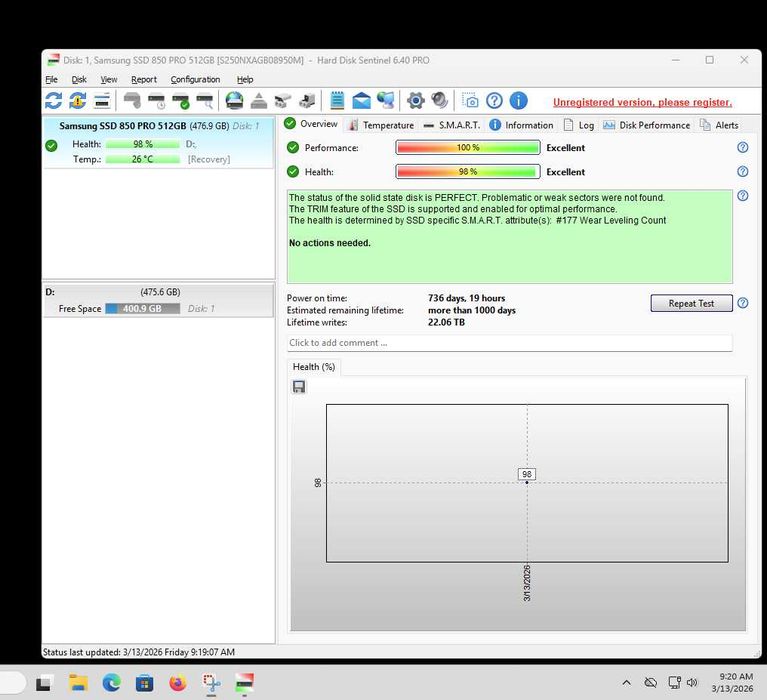Open the Configuration menu

point(195,79)
